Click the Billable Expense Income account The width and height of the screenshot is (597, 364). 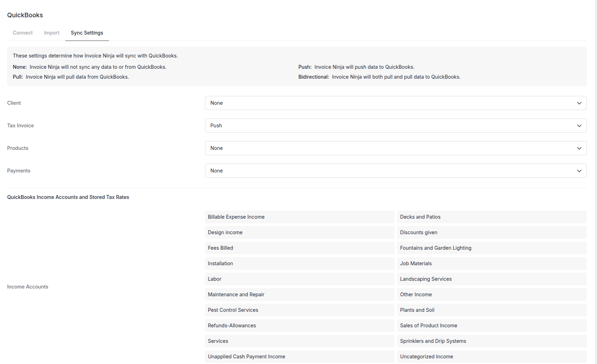coord(300,217)
